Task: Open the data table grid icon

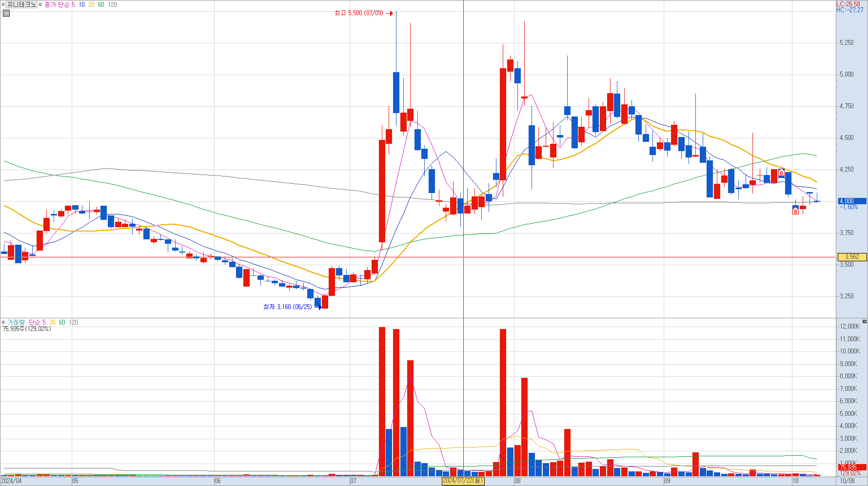Action: point(6,13)
